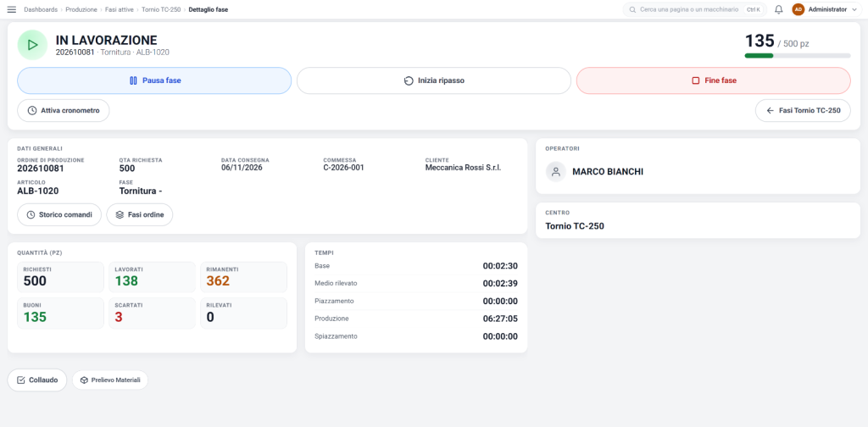Go back to Fasi Tornio TC-250

[x=803, y=111]
